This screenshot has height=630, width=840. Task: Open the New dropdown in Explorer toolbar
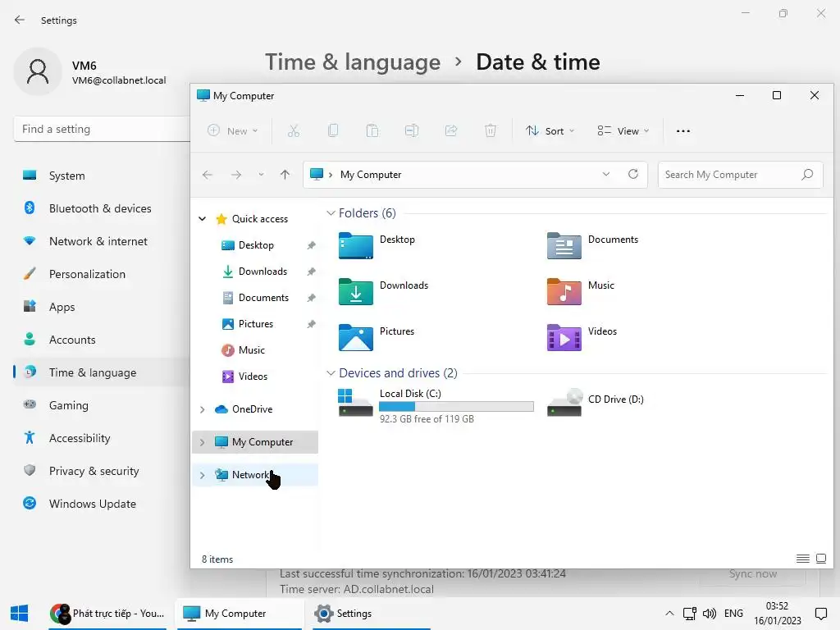[x=233, y=130]
